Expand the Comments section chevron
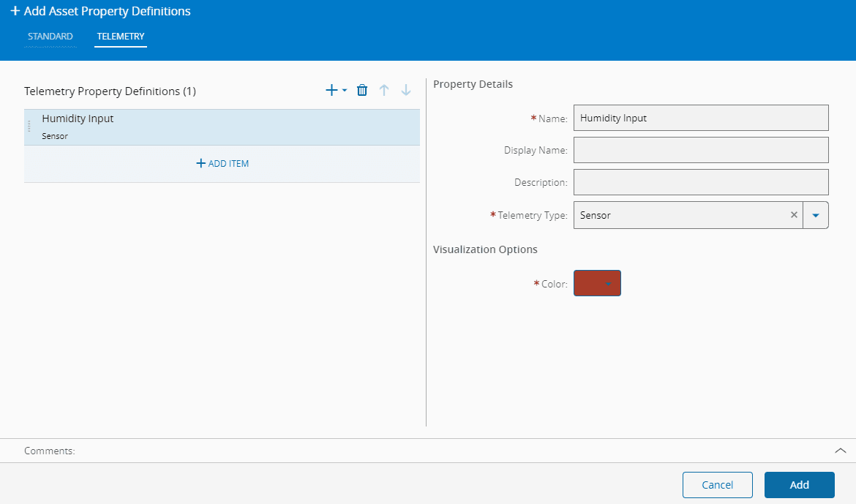Image resolution: width=856 pixels, height=504 pixels. (841, 451)
